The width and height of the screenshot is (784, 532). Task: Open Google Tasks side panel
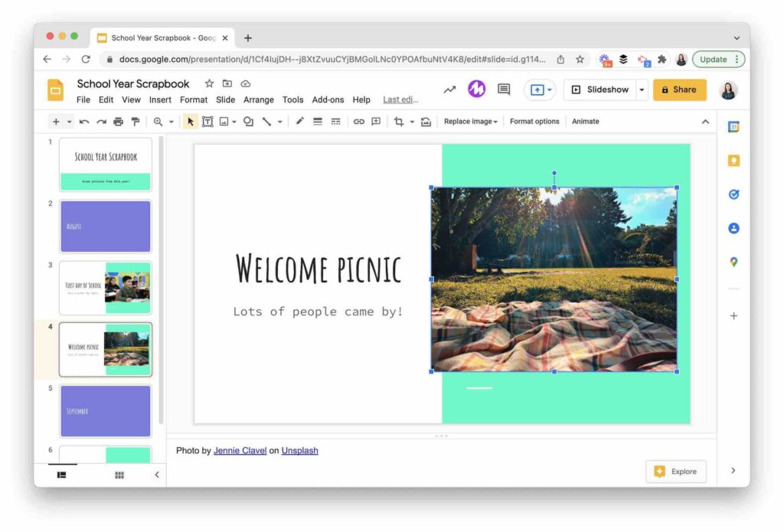733,194
